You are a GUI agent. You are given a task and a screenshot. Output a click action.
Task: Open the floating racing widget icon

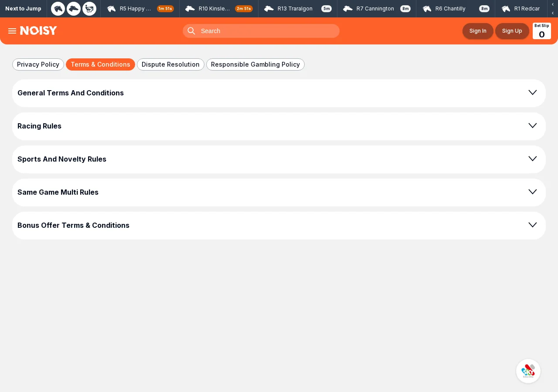tap(528, 371)
